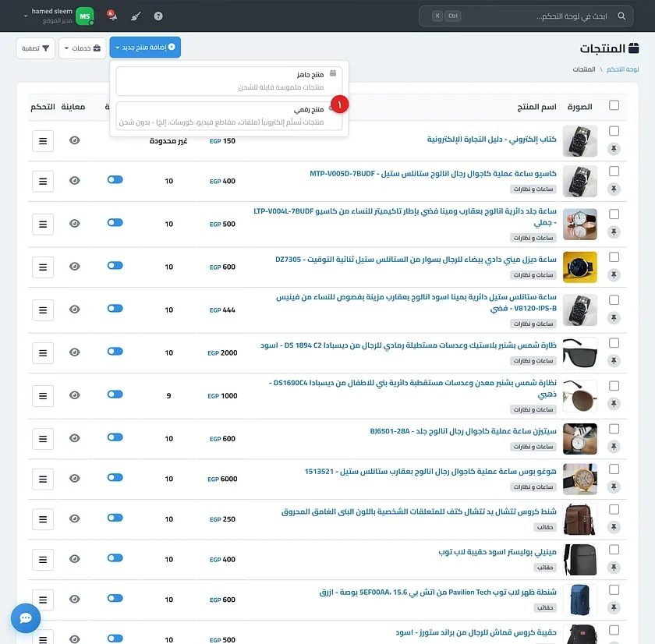
Task: Pin the Citizen BJ6501-28A watch
Action: coord(614,447)
